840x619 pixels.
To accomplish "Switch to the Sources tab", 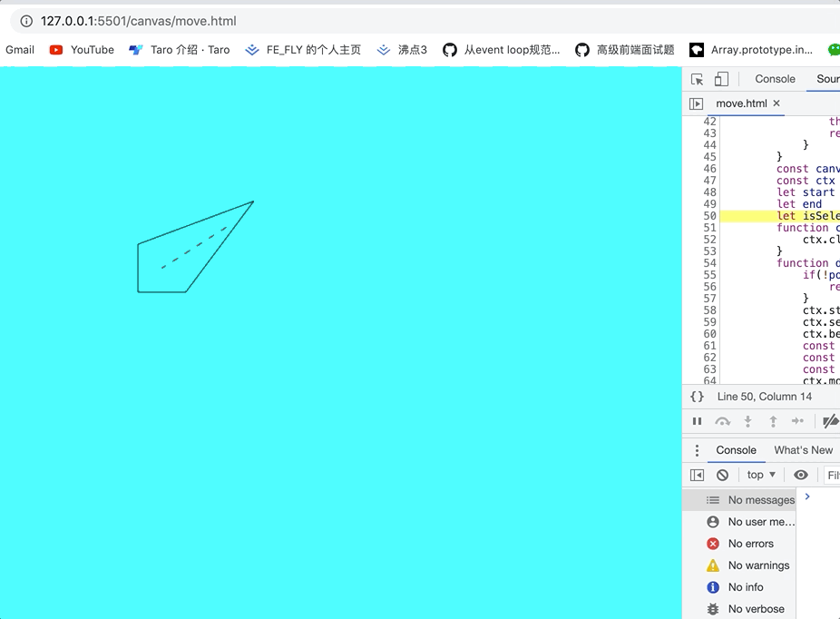I will tap(827, 79).
